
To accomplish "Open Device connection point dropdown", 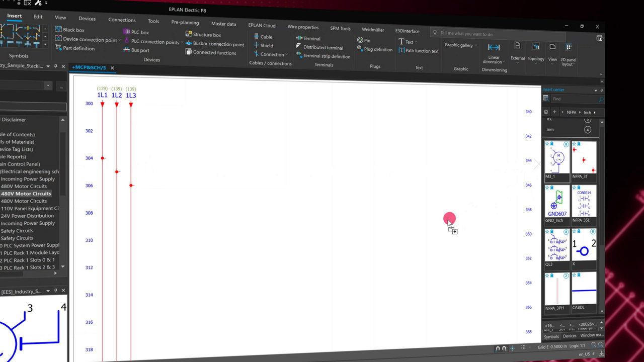I will tap(119, 40).
